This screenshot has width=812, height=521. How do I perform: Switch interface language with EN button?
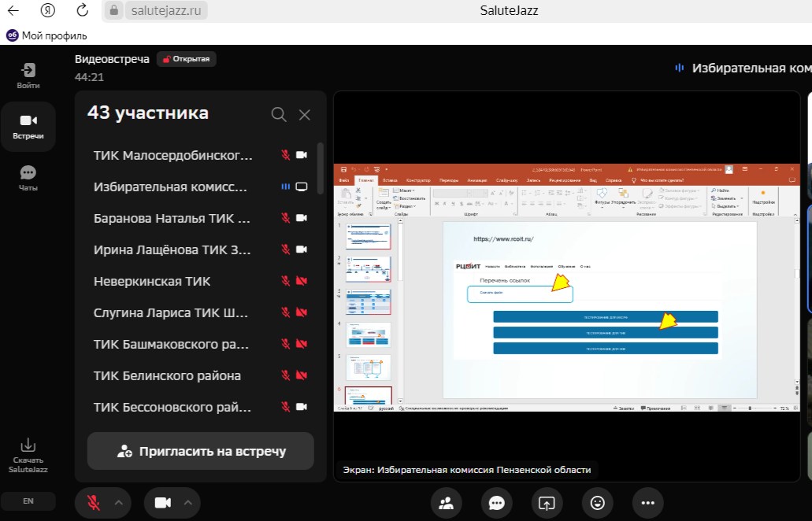tap(28, 501)
